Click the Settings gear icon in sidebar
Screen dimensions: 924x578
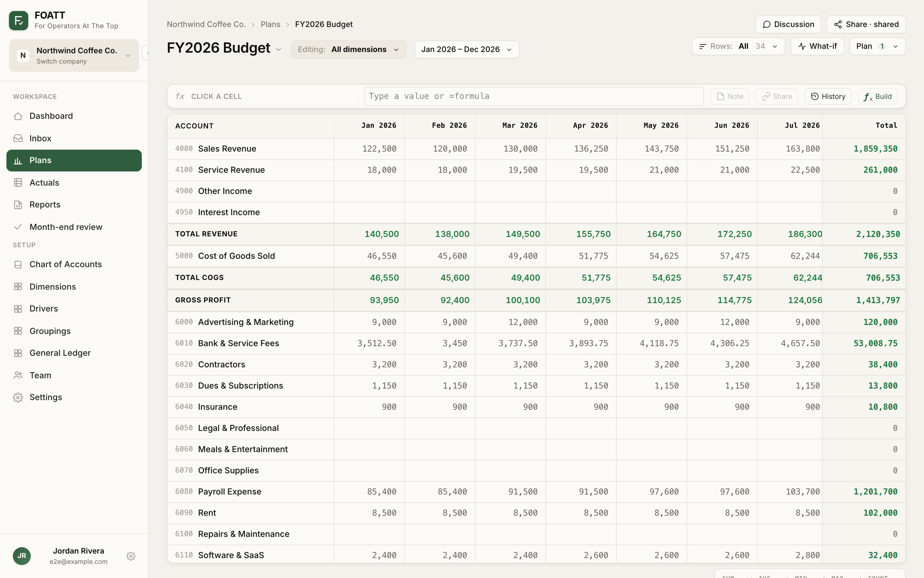coord(18,398)
